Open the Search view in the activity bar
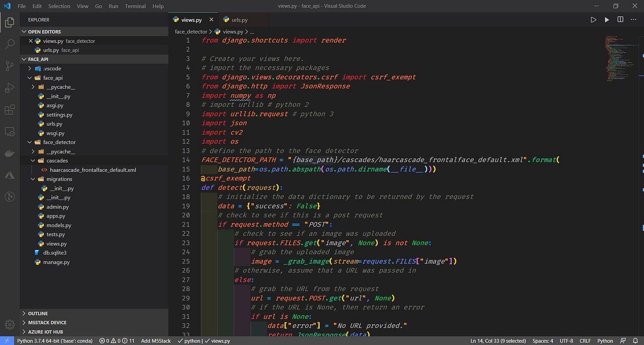Image resolution: width=644 pixels, height=345 pixels. [9, 44]
